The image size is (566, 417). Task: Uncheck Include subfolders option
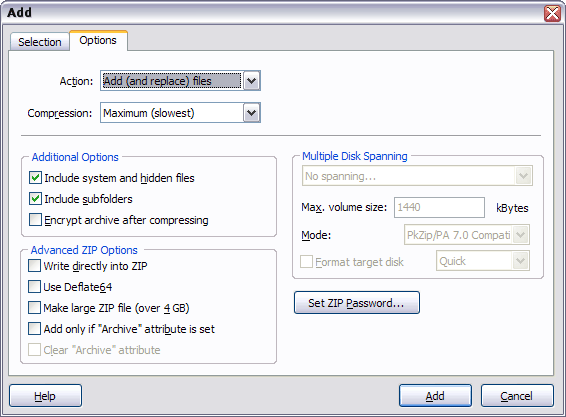35,199
